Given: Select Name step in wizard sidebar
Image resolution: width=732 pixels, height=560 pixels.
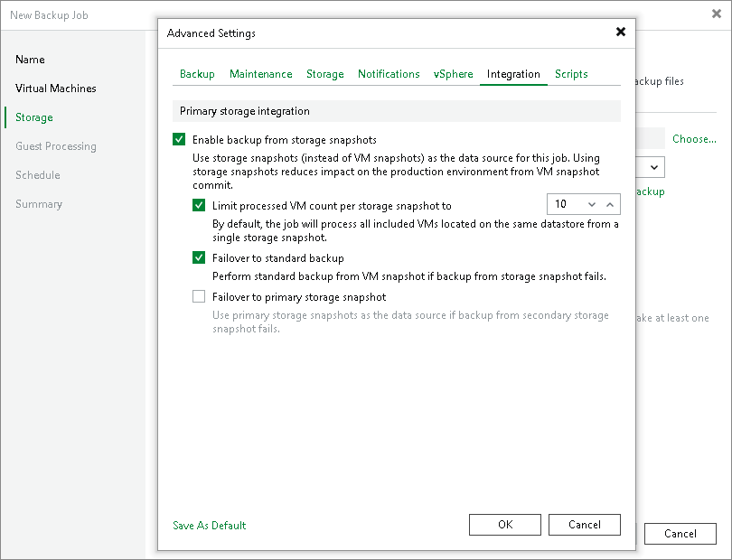Looking at the screenshot, I should tap(30, 60).
